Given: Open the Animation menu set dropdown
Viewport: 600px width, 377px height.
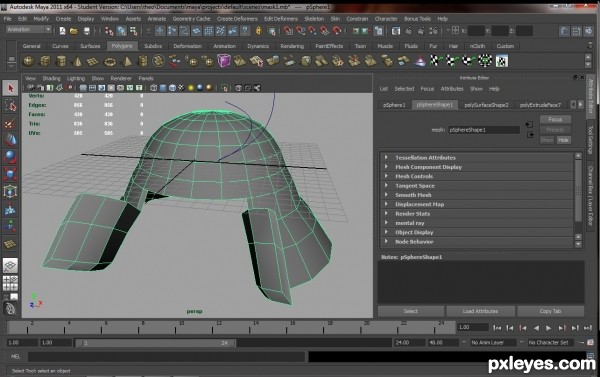Looking at the screenshot, I should 29,29.
